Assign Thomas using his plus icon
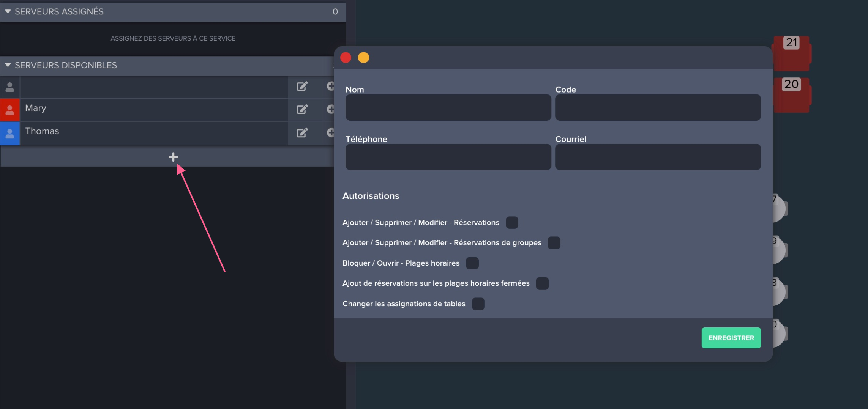 point(330,133)
